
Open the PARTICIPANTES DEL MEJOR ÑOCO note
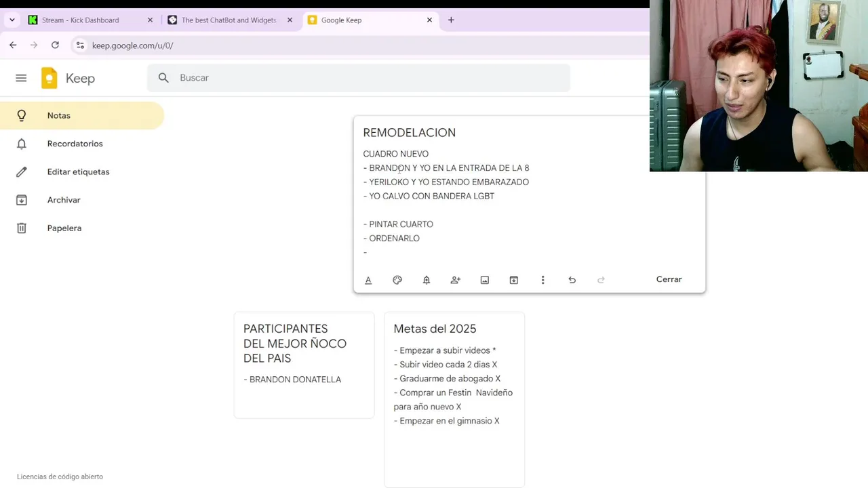pos(304,365)
